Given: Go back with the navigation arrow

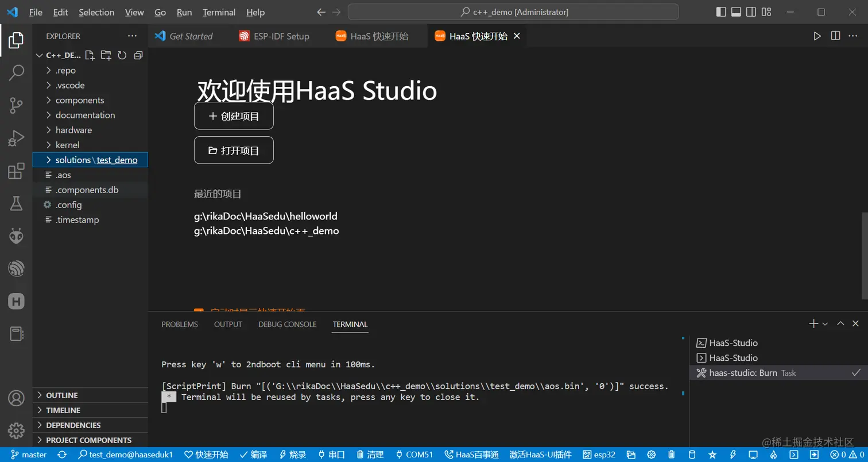Looking at the screenshot, I should (x=321, y=12).
